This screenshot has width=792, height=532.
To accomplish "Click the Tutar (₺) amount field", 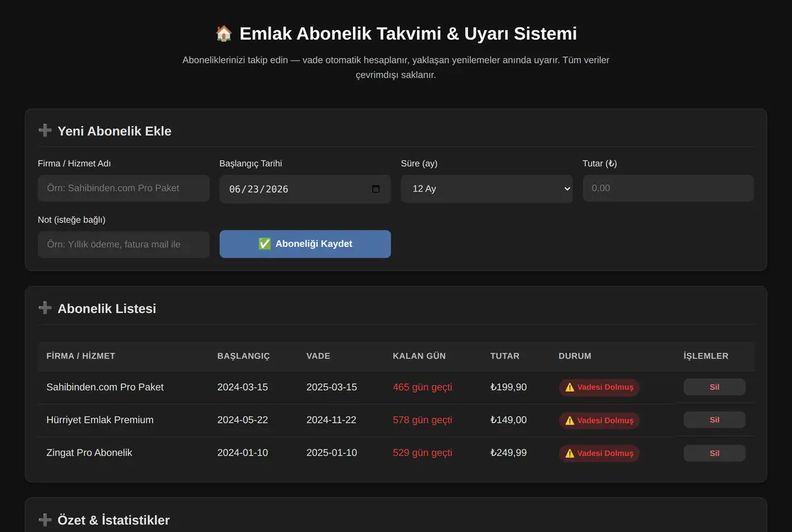I will point(668,188).
